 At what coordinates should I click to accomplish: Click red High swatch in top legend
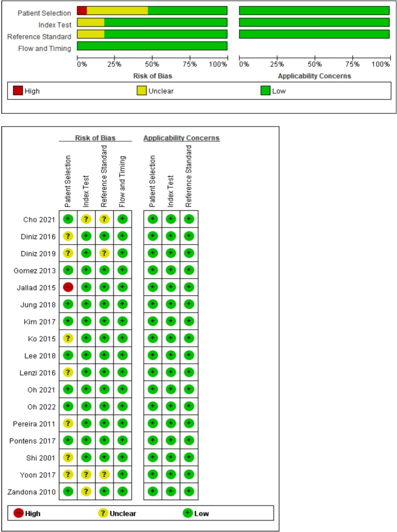[x=18, y=91]
